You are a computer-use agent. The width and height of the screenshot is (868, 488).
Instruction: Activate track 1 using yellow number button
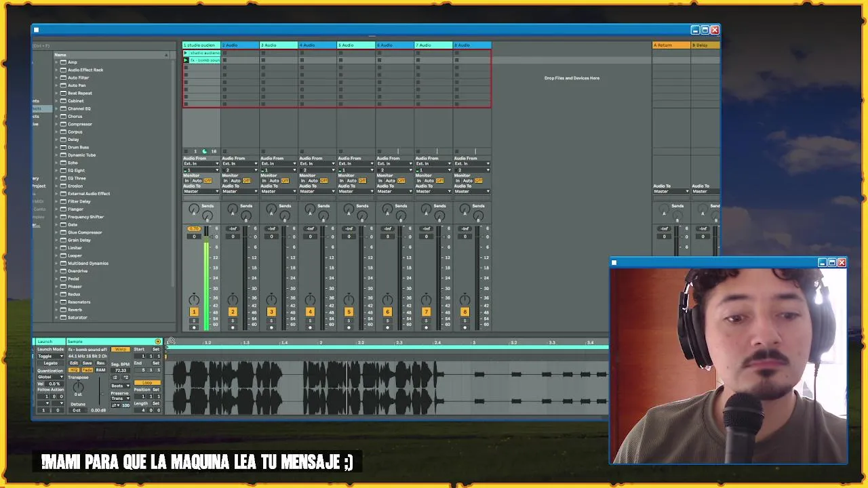point(194,312)
